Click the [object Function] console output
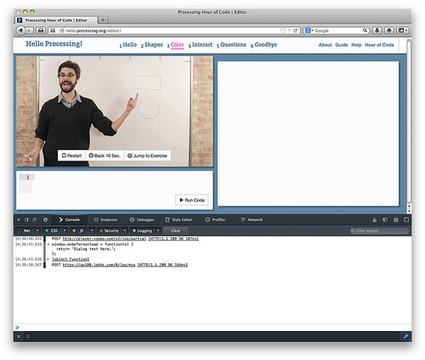 [71, 259]
